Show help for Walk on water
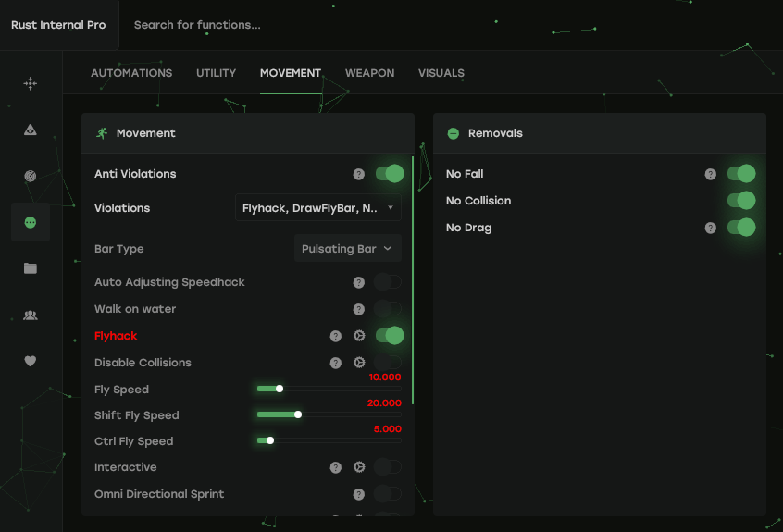783x532 pixels. point(358,309)
